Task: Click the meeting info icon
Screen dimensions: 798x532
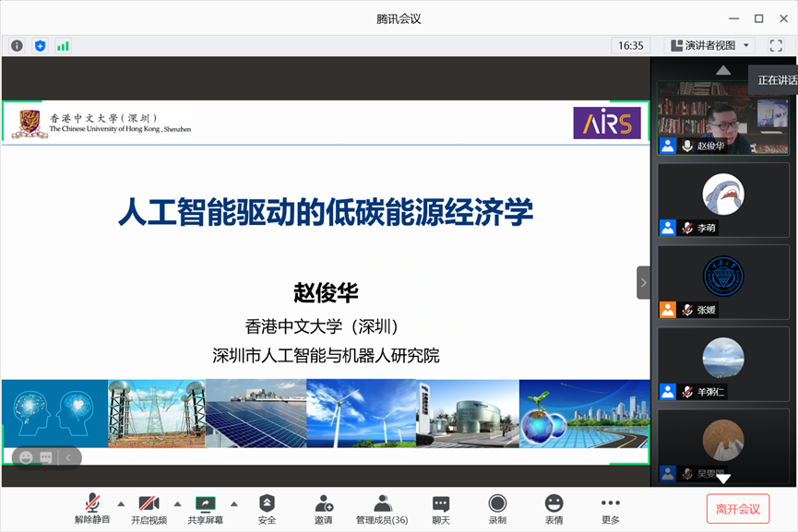Action: pyautogui.click(x=18, y=45)
